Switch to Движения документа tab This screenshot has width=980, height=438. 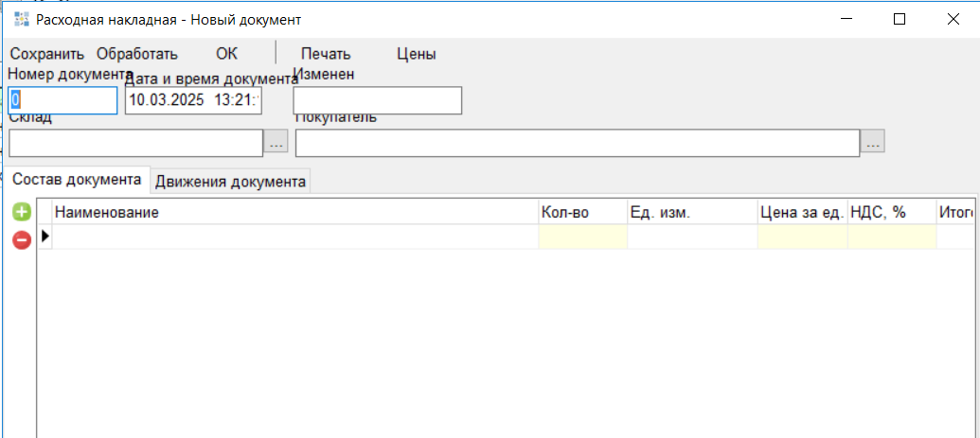[230, 182]
